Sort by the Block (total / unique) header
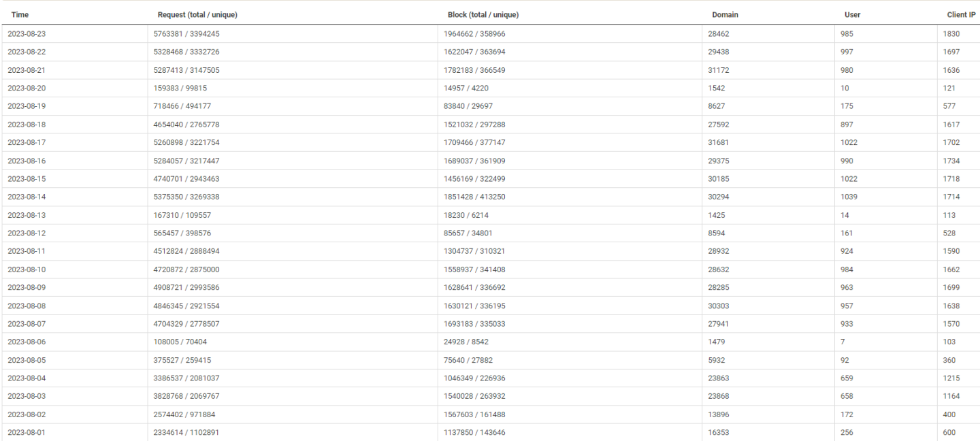 click(x=484, y=14)
